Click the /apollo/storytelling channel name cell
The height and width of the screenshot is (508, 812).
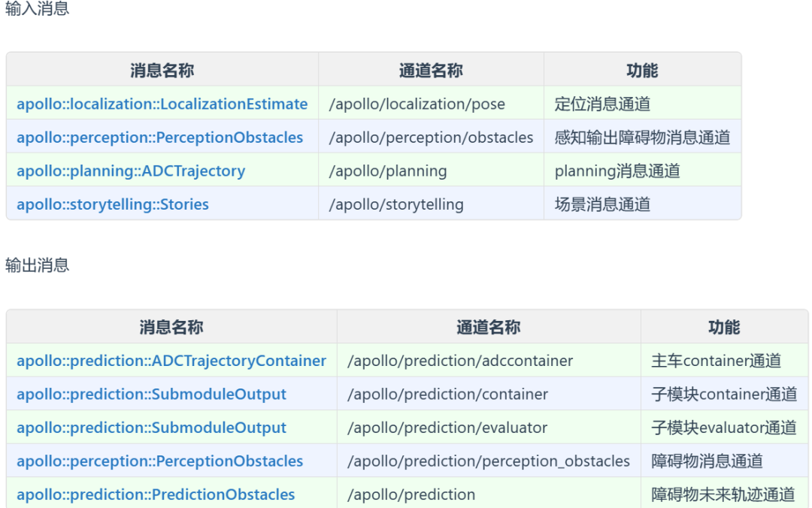[x=396, y=204]
